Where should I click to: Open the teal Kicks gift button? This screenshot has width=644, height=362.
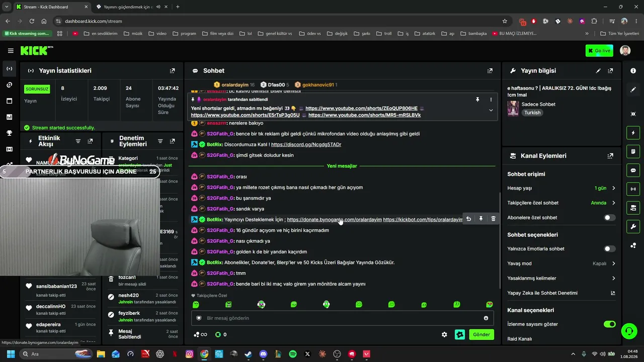[459, 334]
